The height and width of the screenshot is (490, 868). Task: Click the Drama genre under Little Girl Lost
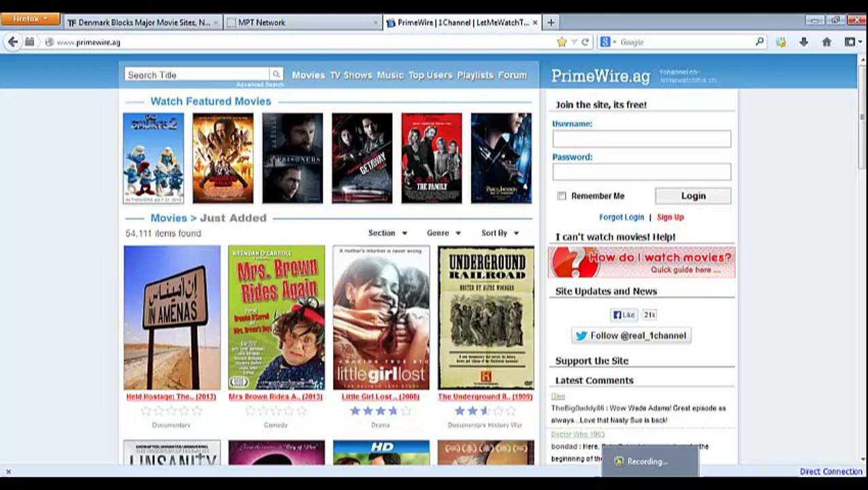coord(381,425)
